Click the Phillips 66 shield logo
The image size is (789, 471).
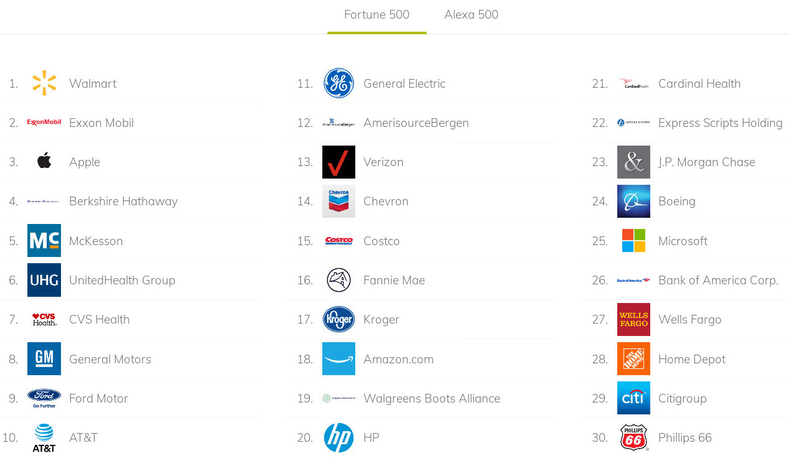pyautogui.click(x=634, y=437)
